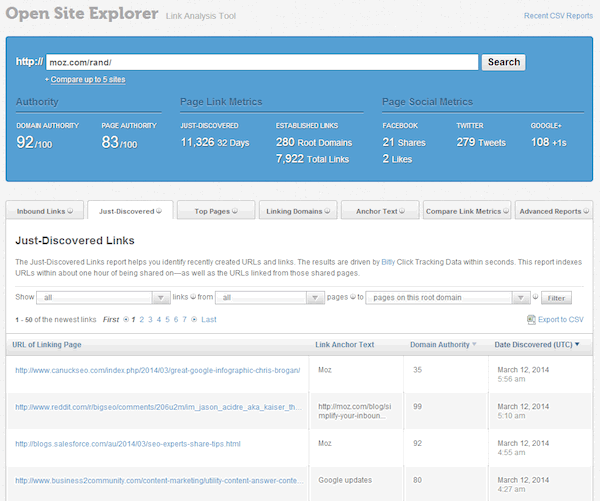
Task: Open the business2community.com linking page URL
Action: 159,480
